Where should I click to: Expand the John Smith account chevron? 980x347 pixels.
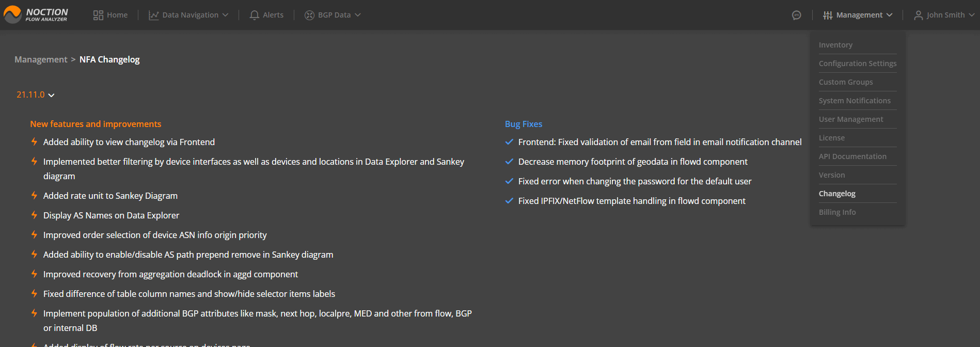pos(971,15)
